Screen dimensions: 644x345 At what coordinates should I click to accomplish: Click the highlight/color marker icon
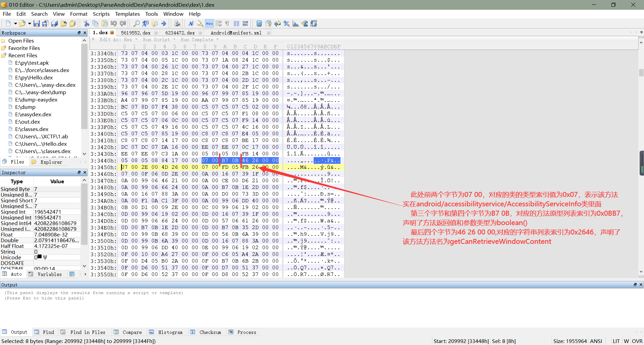(200, 23)
